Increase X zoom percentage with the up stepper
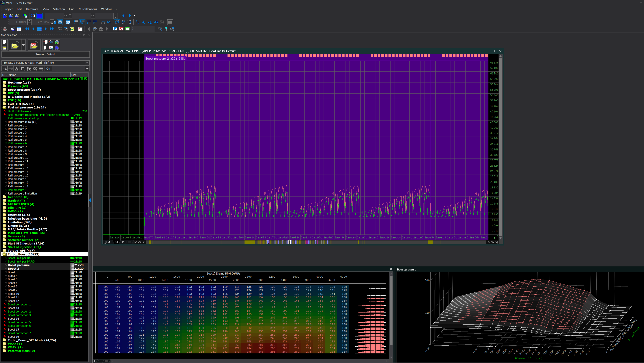This screenshot has width=644, height=363. [x=30, y=21]
